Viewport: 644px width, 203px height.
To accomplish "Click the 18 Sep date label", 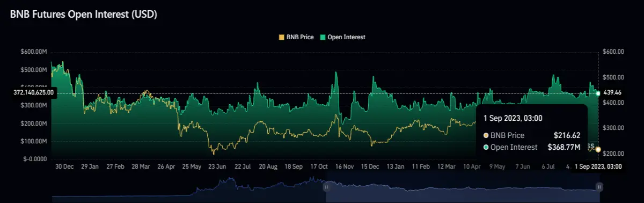I will coord(294,167).
